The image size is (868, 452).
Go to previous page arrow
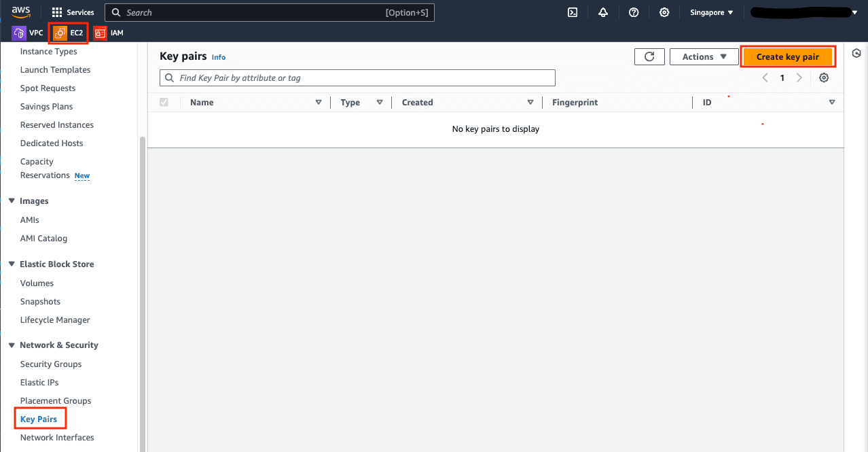click(x=765, y=77)
